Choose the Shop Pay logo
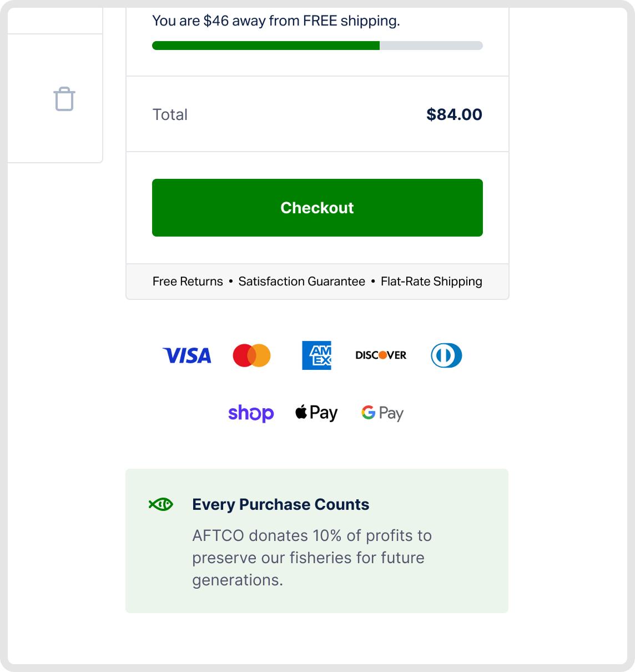 click(251, 413)
